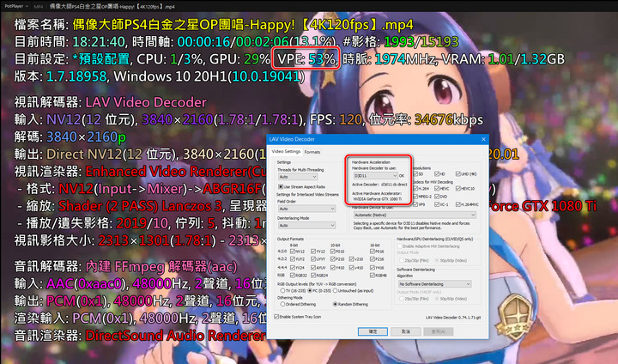Open the Deinterlacing Mode dropdown
Viewport: 618px width, 364px height.
(x=306, y=225)
